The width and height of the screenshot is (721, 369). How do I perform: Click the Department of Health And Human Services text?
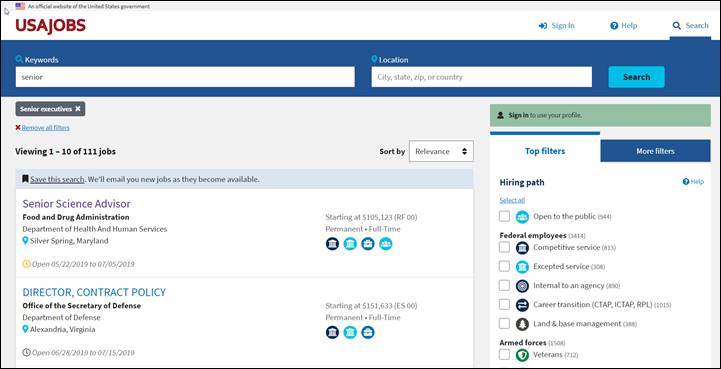[95, 229]
